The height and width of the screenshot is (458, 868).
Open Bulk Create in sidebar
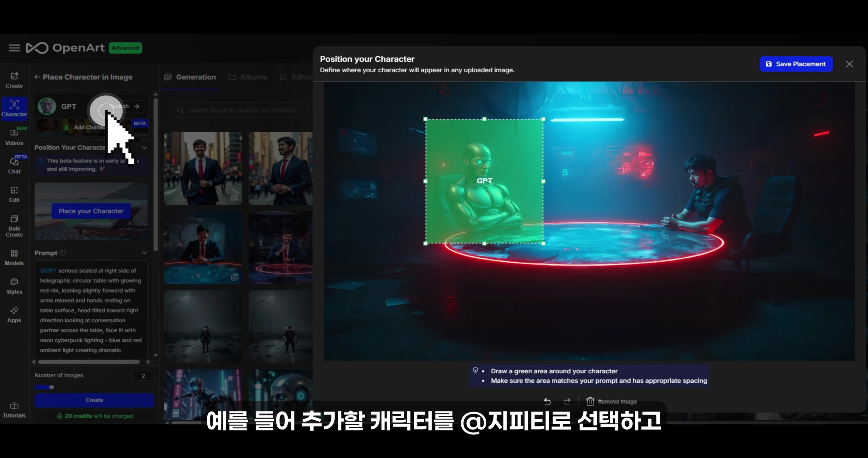[14, 226]
